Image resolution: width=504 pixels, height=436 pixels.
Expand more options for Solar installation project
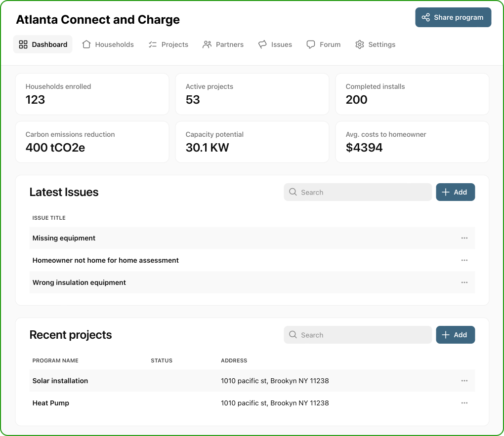coord(464,381)
